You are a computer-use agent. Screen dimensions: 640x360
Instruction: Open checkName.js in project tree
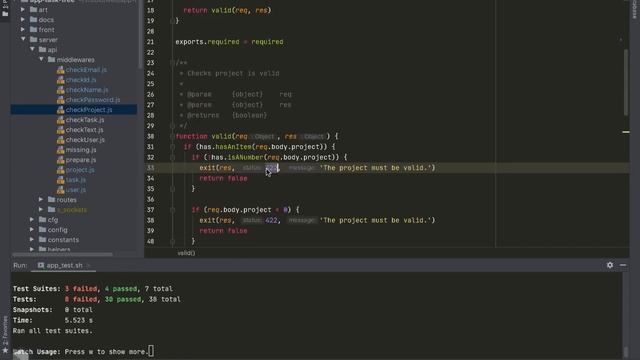pos(87,90)
